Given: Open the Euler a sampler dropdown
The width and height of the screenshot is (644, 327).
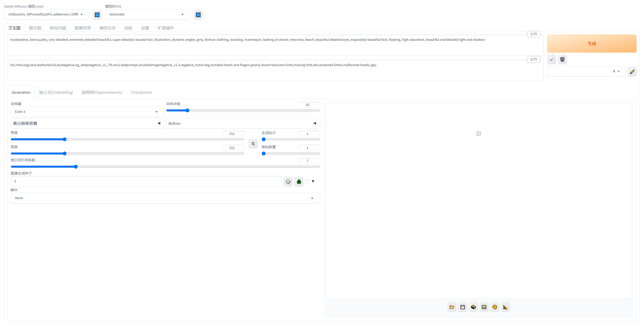Looking at the screenshot, I should click(x=87, y=112).
